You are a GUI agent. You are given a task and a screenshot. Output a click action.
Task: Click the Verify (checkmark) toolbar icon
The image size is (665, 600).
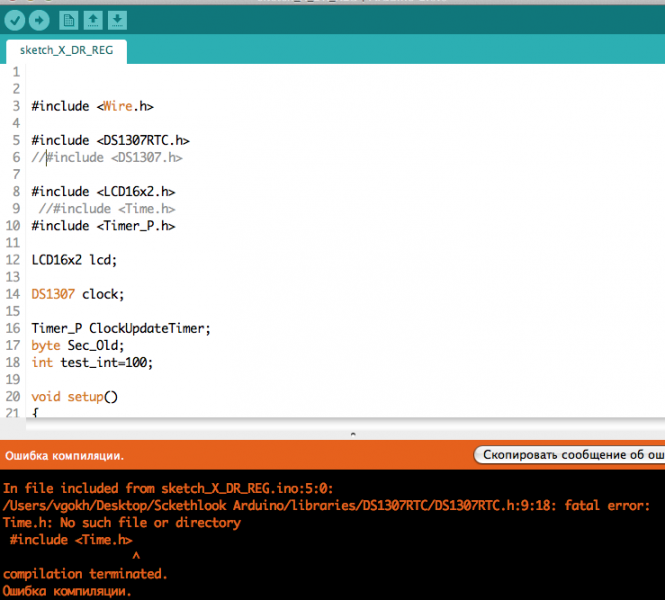tap(15, 20)
